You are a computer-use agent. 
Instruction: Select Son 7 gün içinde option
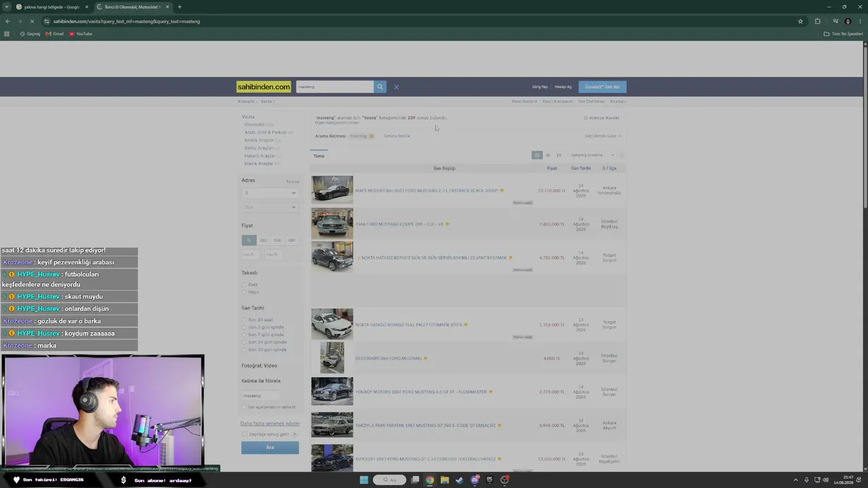pos(244,335)
